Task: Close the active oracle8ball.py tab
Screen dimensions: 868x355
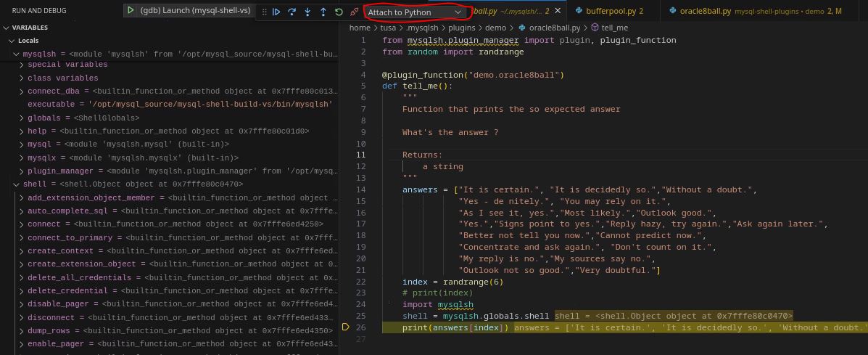Action: coord(558,12)
